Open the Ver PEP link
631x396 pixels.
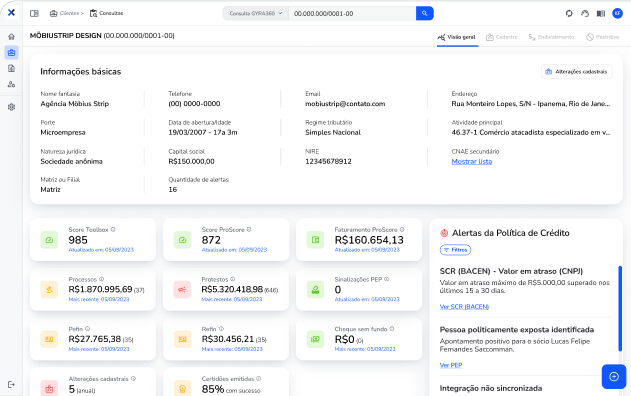451,365
